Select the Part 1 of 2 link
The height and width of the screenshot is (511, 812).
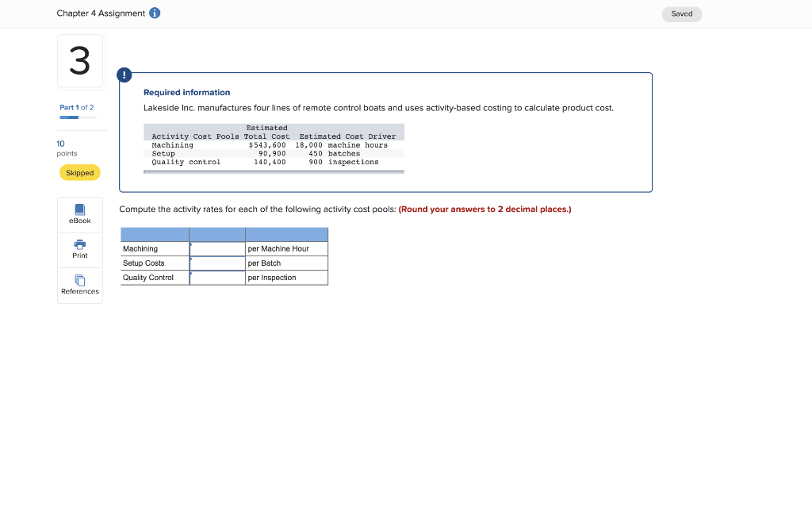(75, 106)
